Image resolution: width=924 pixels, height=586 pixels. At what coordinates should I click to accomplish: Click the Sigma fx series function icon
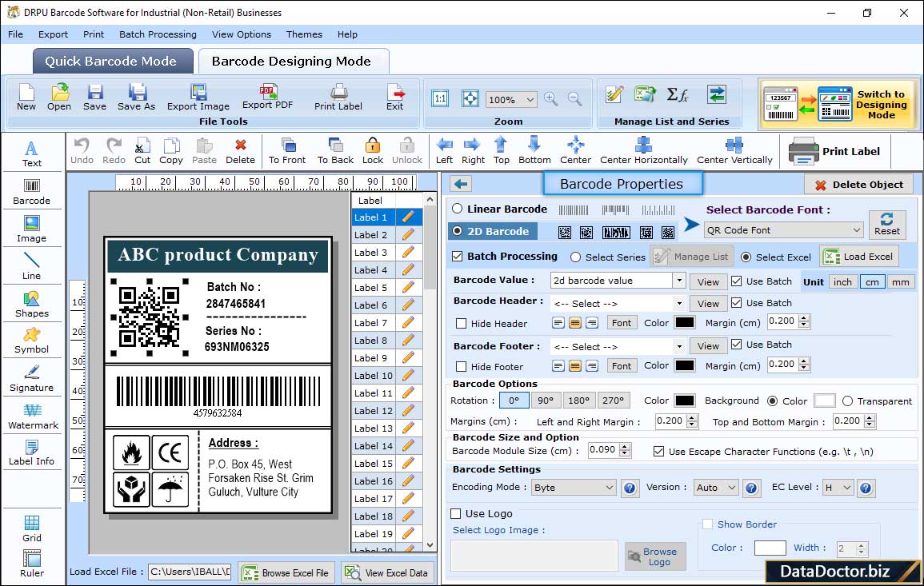(678, 94)
